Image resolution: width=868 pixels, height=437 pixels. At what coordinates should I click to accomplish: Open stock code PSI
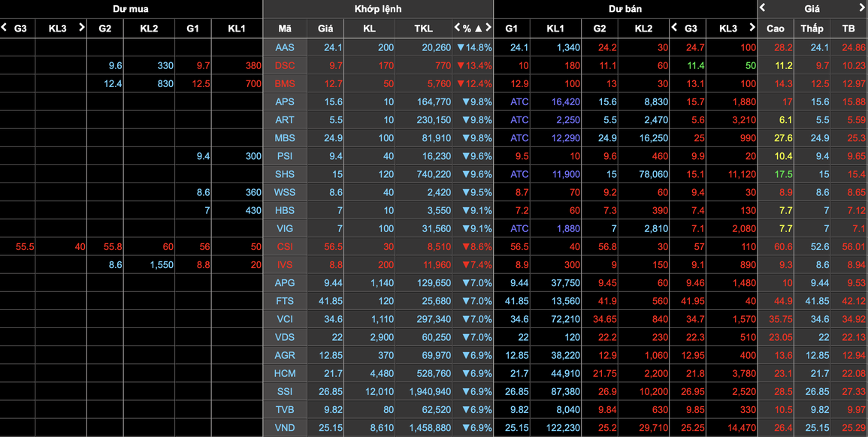click(285, 156)
